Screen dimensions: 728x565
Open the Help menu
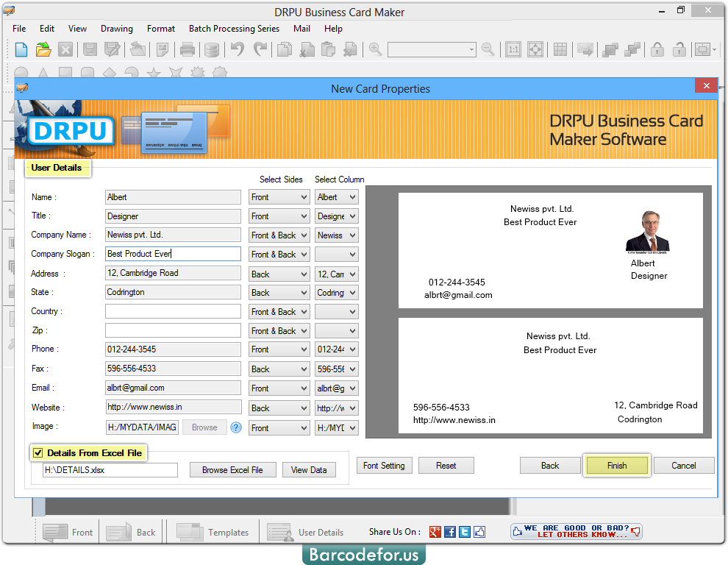pos(333,29)
